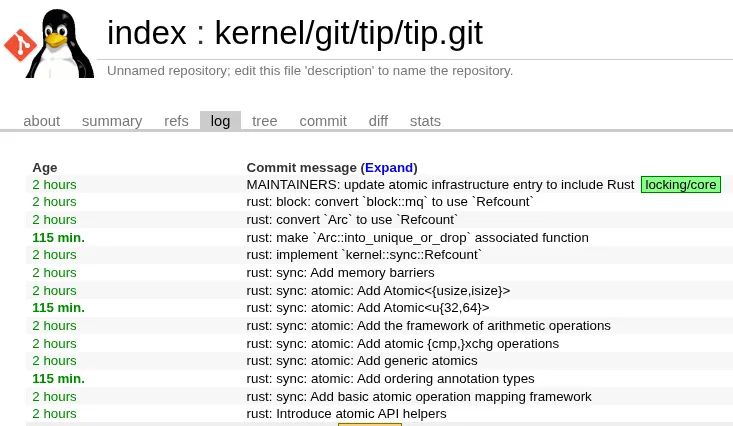The image size is (733, 426).
Task: Open 'Introduce atomic API helpers' commit
Action: pos(346,414)
